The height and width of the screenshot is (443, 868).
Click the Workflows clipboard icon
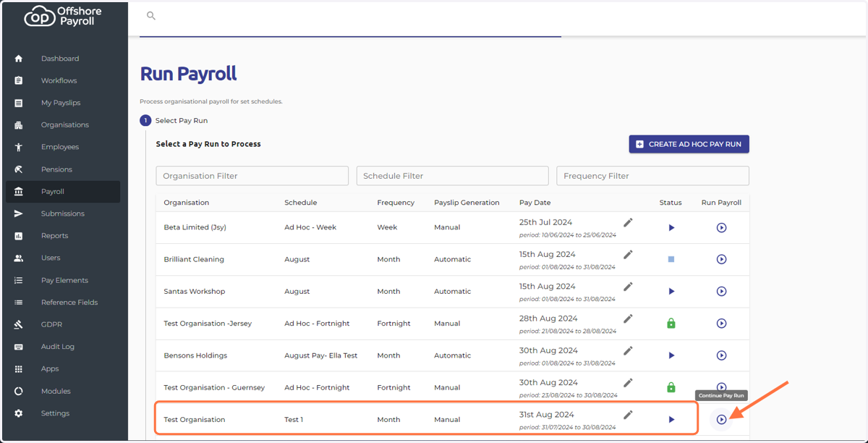pos(19,80)
